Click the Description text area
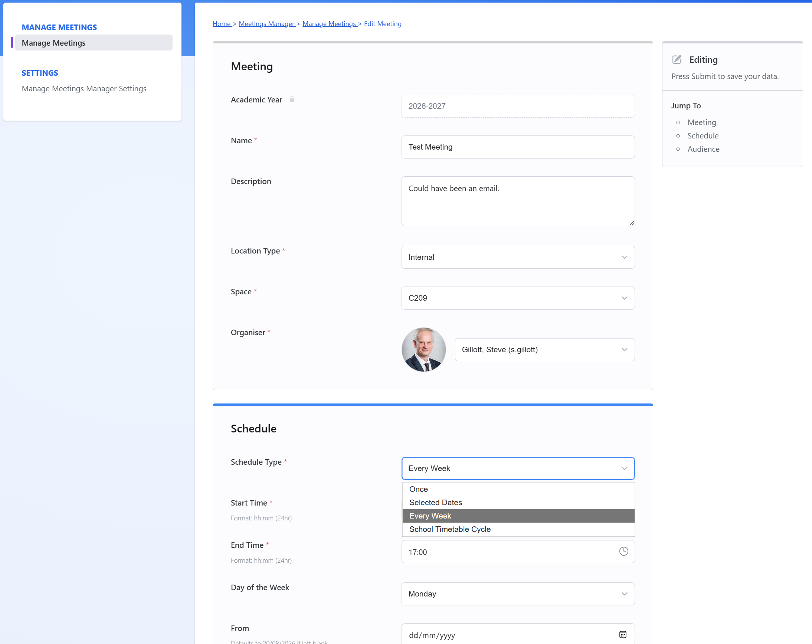Screen dimensions: 812x644 (518, 201)
